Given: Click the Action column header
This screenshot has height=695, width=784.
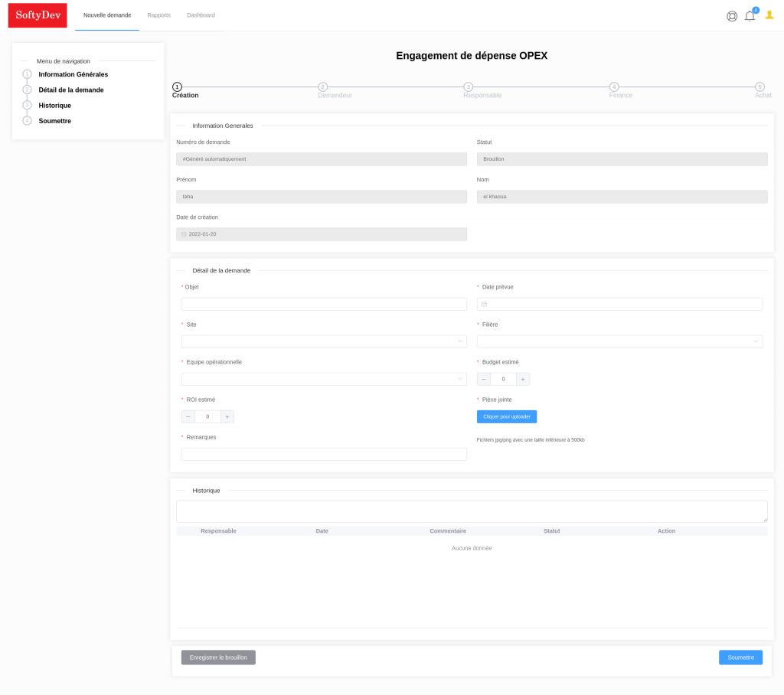Looking at the screenshot, I should click(x=667, y=531).
